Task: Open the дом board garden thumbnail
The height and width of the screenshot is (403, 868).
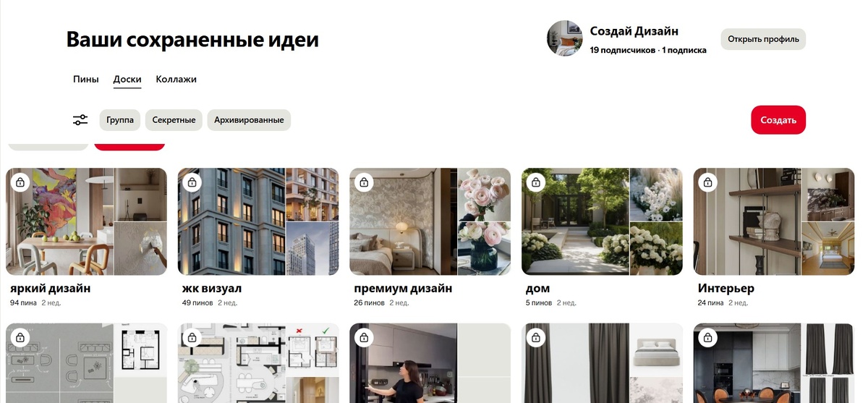Action: 575,221
